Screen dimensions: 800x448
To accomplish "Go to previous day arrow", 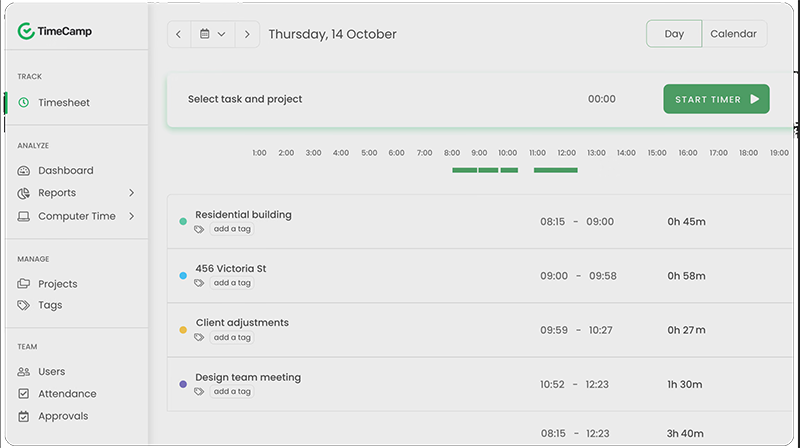I will (x=179, y=34).
